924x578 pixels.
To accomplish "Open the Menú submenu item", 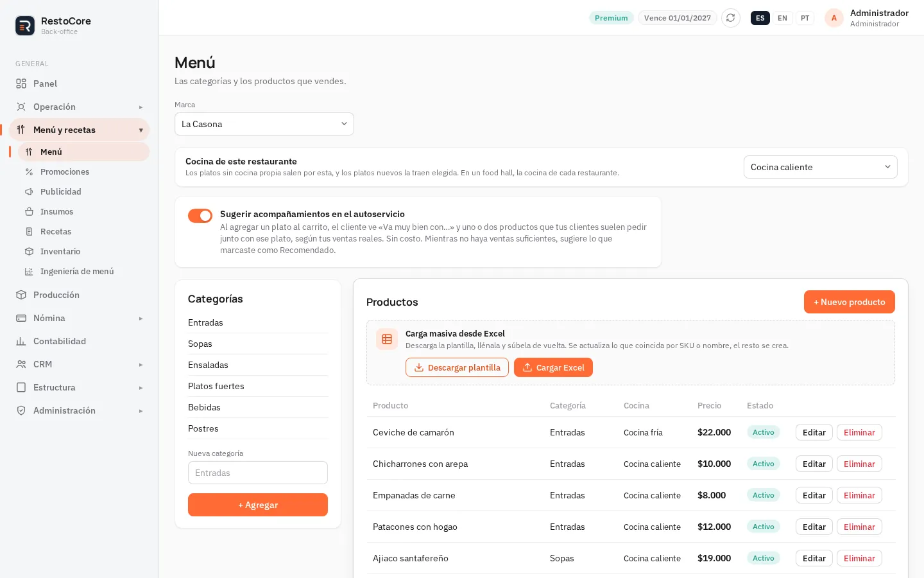I will click(83, 152).
